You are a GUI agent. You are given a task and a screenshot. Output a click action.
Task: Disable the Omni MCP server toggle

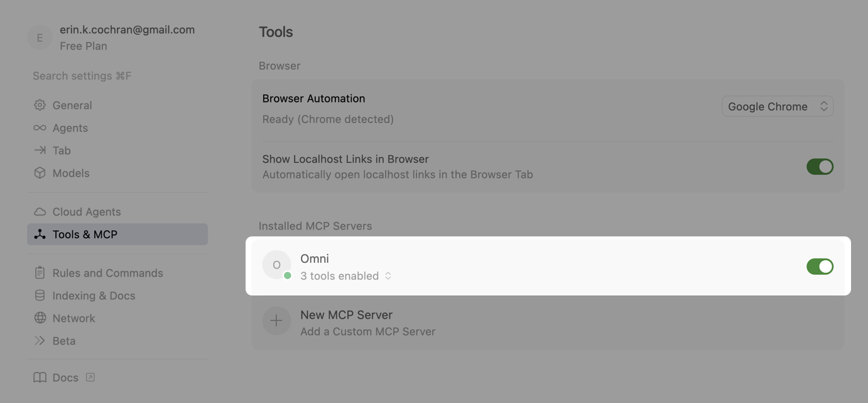click(820, 267)
